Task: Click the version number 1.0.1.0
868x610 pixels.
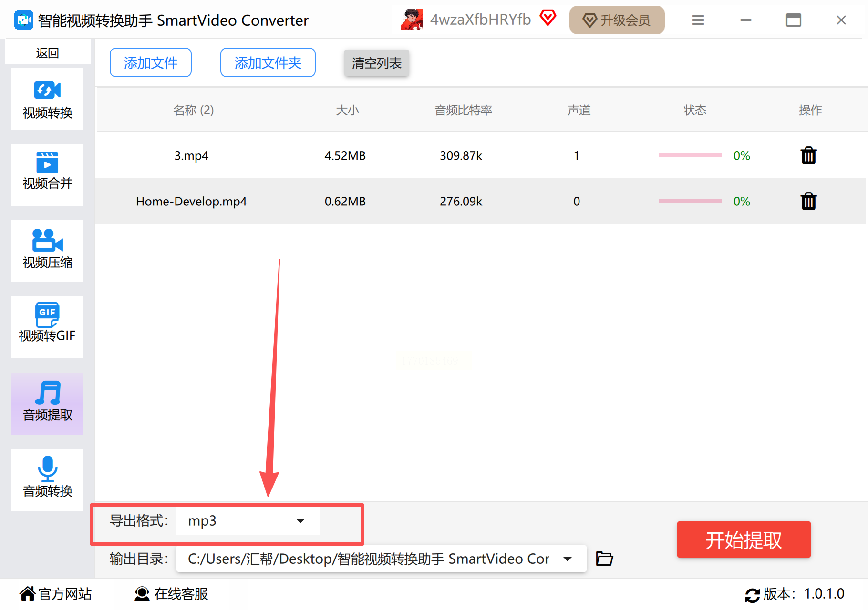Action: pos(824,594)
